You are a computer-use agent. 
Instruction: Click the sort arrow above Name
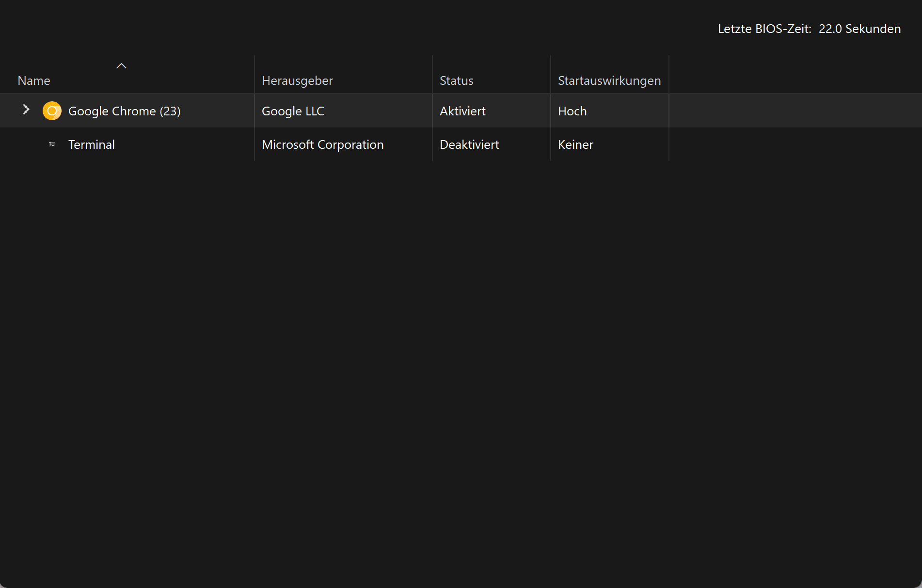click(x=121, y=66)
